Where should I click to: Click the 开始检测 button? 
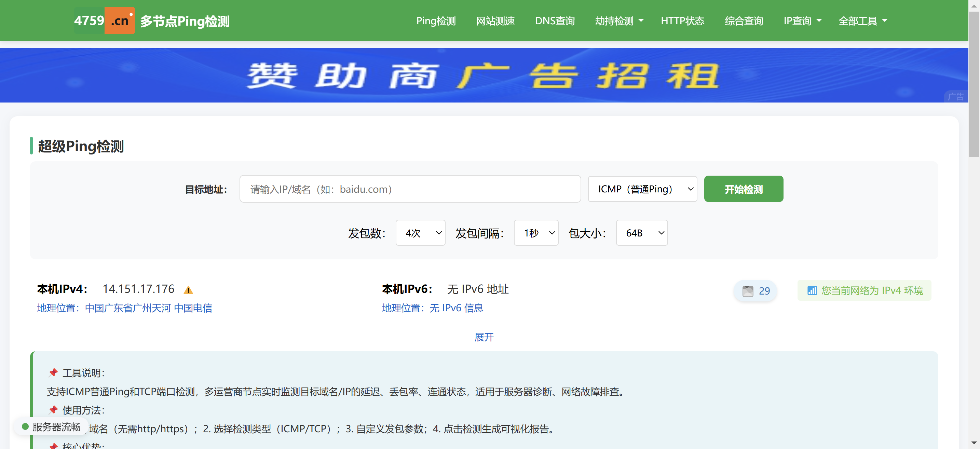point(743,189)
